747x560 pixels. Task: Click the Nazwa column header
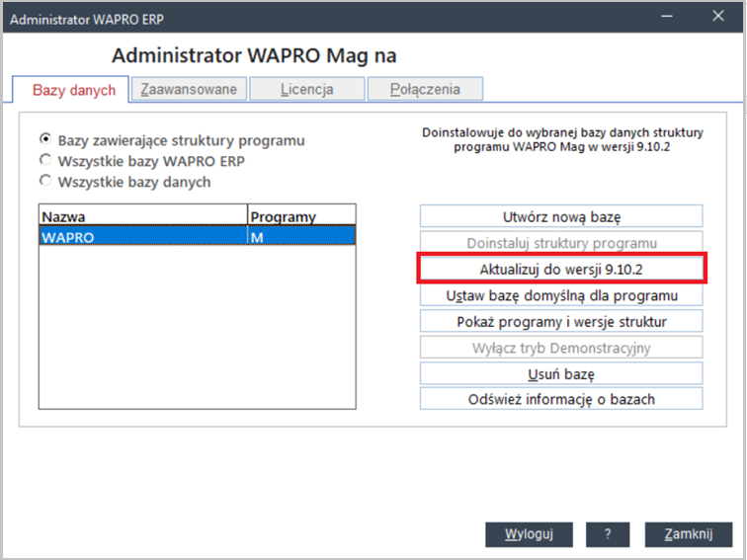pos(142,217)
